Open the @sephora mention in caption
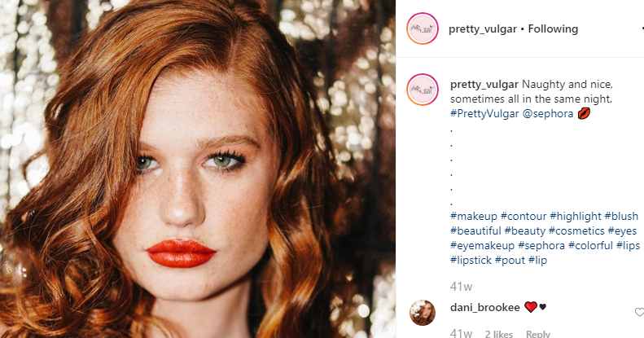644x338 pixels. (x=546, y=113)
